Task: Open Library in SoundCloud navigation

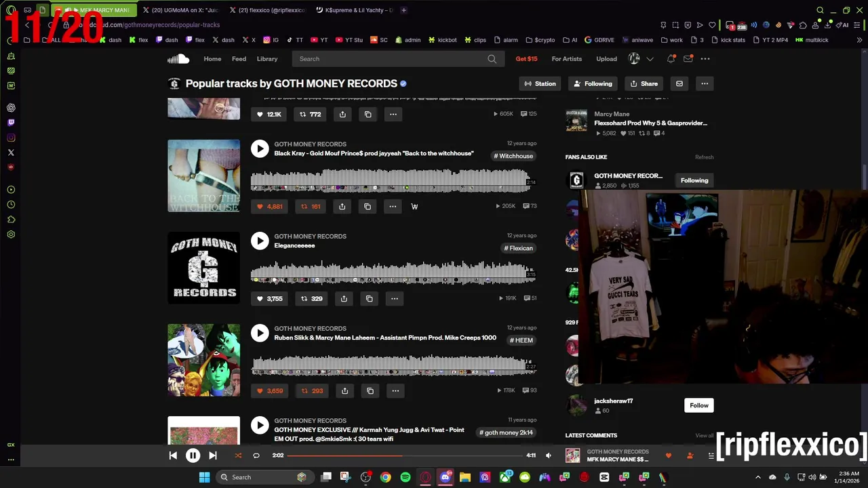Action: [267, 59]
